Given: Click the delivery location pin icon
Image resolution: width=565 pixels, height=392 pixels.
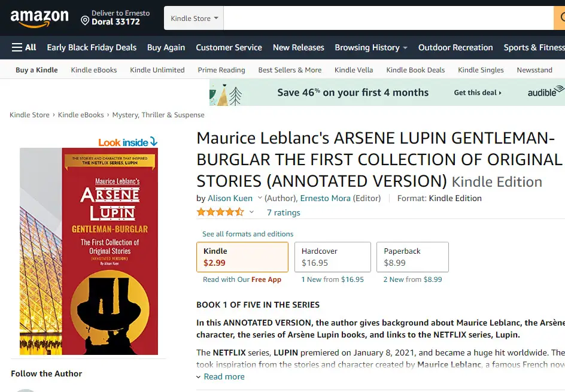Looking at the screenshot, I should [x=85, y=22].
